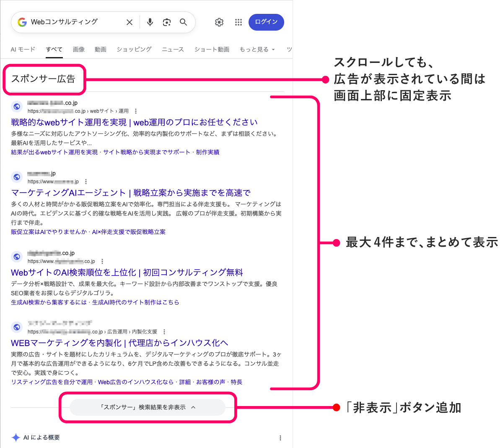Click the magnifying glass search icon
This screenshot has width=503, height=448.
183,22
